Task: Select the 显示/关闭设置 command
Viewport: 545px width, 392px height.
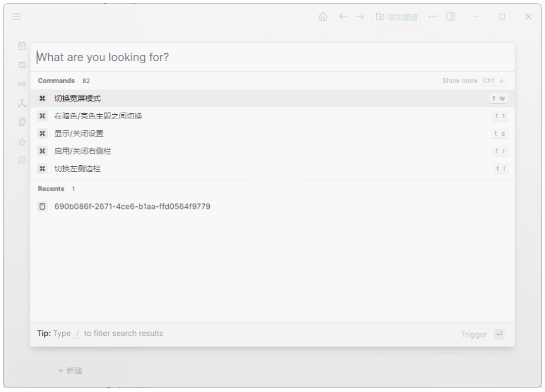Action: coord(79,134)
